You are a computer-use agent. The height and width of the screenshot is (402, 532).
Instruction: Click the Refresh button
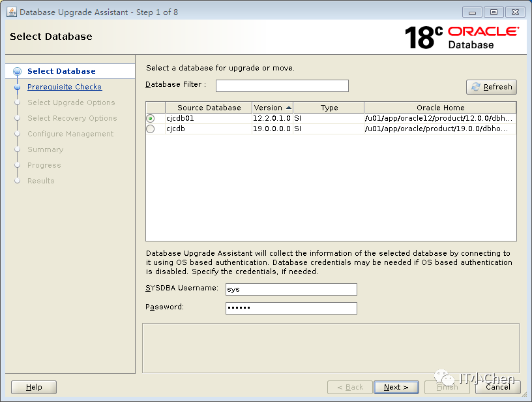coord(492,87)
